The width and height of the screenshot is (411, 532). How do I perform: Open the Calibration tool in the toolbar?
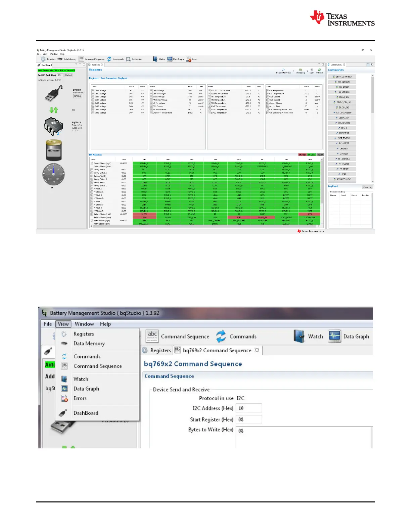134,59
